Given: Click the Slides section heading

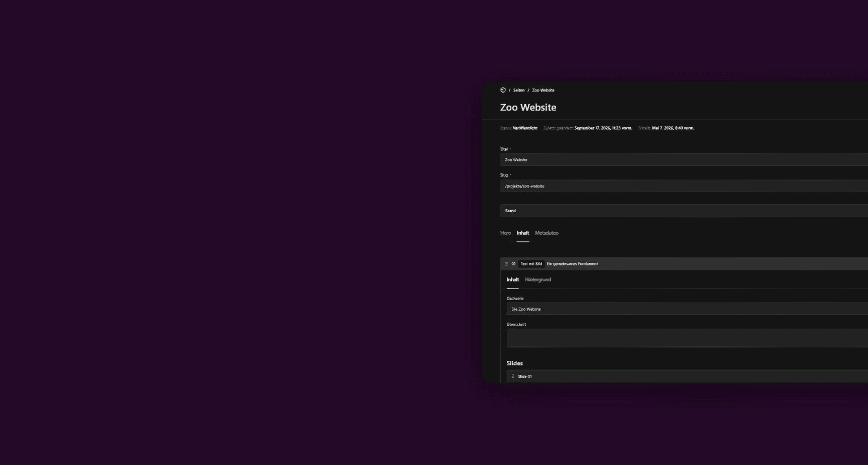Looking at the screenshot, I should 514,363.
